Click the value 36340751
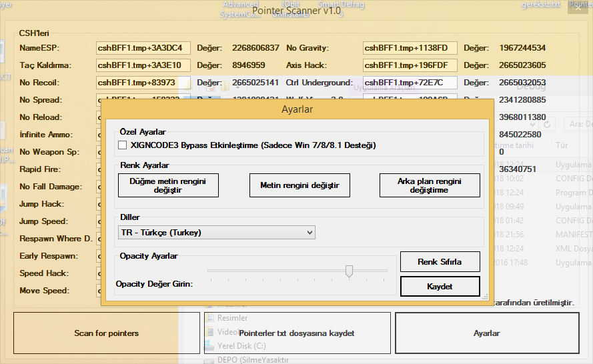 (x=518, y=169)
